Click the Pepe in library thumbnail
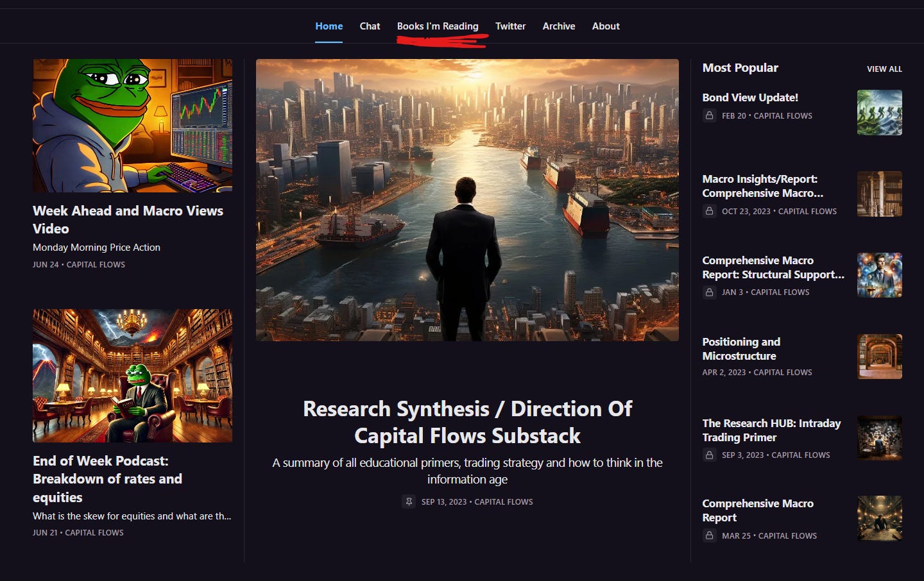Viewport: 924px width, 581px height. (133, 376)
